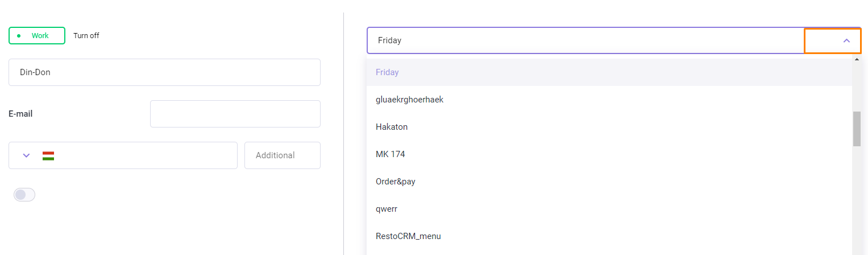Choose Friday from the dropdown list
The image size is (868, 255).
(x=609, y=72)
